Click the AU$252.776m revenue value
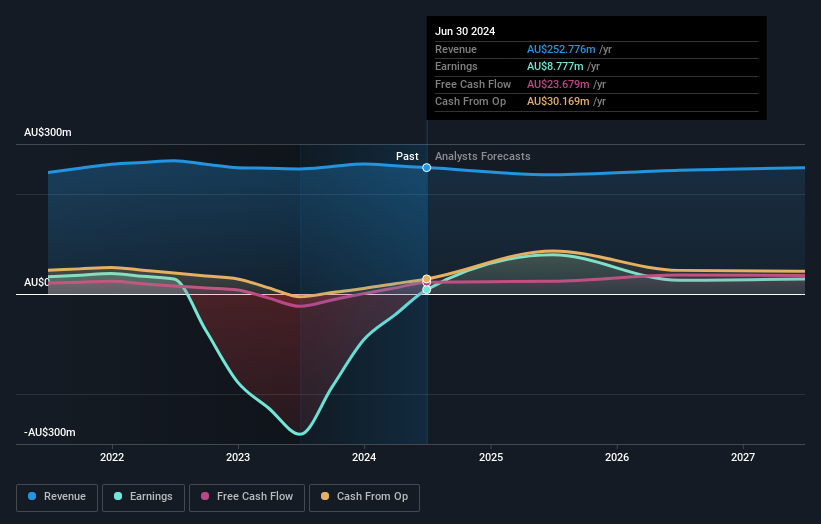Screen dimensions: 821x524 (561, 49)
